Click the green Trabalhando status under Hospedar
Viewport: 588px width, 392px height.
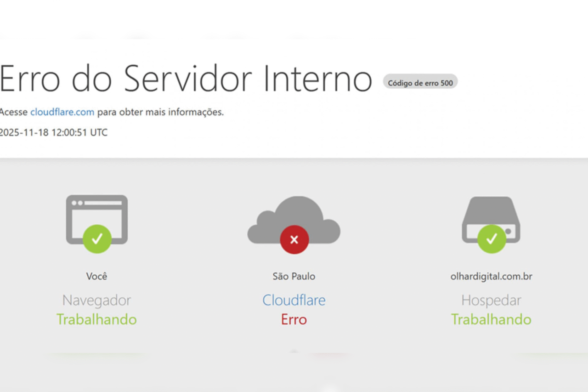(x=491, y=319)
